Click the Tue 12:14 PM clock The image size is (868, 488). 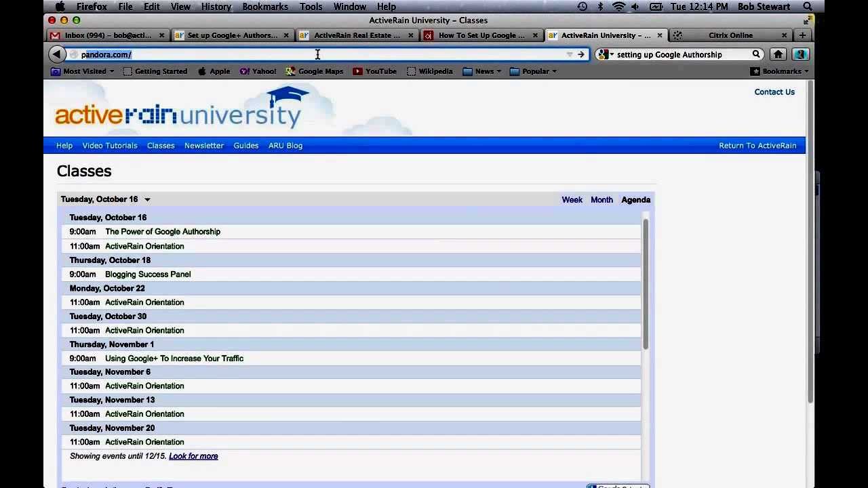tap(698, 7)
